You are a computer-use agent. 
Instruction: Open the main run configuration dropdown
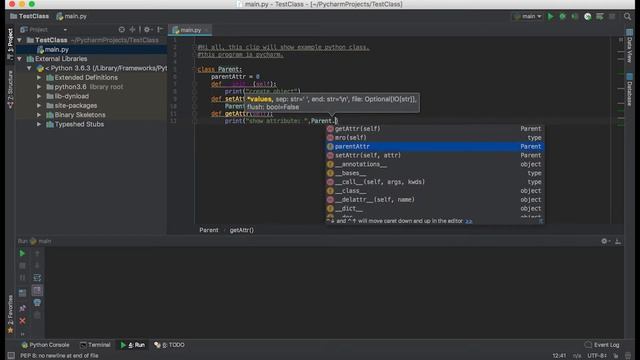pyautogui.click(x=528, y=16)
